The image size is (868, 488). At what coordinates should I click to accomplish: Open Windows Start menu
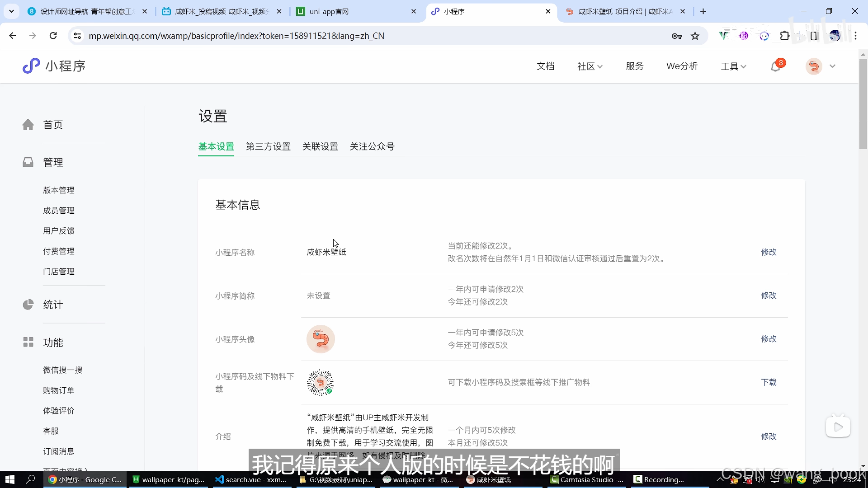coord(10,479)
